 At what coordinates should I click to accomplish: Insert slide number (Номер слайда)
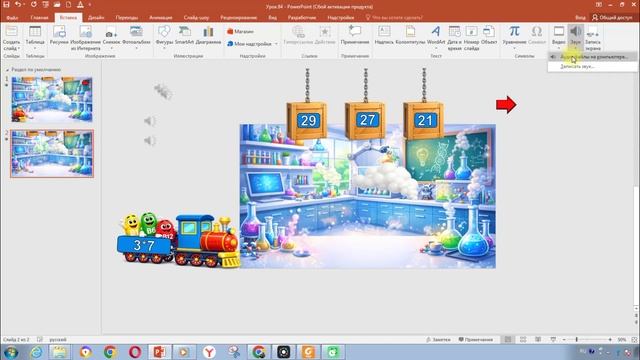tap(471, 38)
